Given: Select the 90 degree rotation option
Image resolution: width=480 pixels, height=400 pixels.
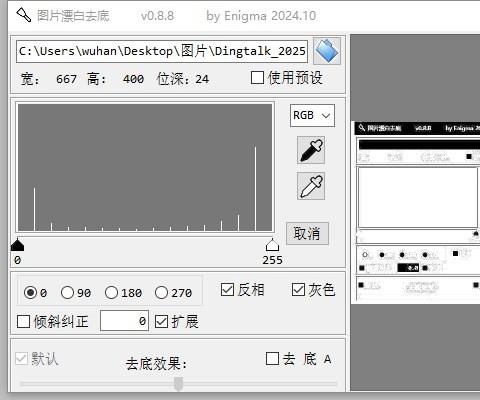Looking at the screenshot, I should 67,293.
